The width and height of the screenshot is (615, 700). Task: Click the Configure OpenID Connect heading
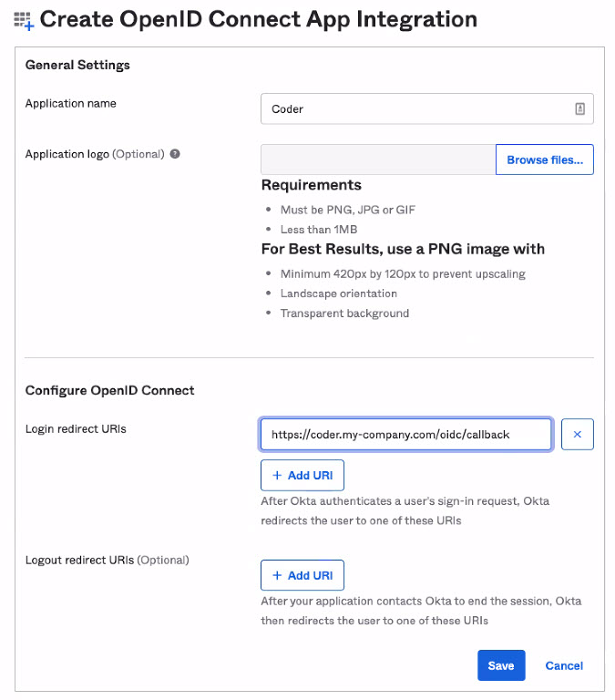pyautogui.click(x=110, y=391)
